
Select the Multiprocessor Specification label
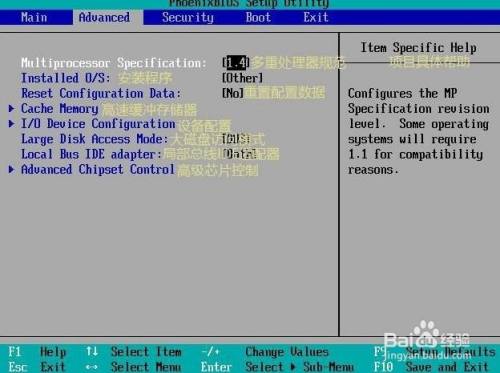114,63
